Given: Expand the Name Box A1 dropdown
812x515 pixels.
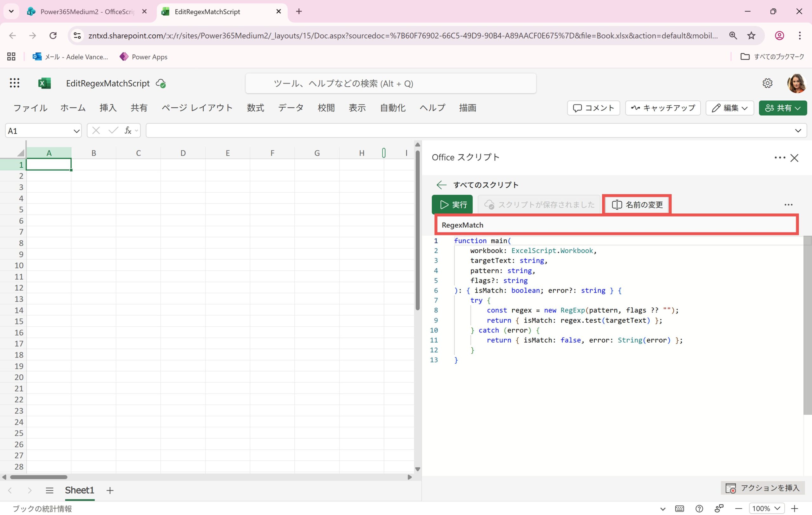Looking at the screenshot, I should tap(76, 131).
